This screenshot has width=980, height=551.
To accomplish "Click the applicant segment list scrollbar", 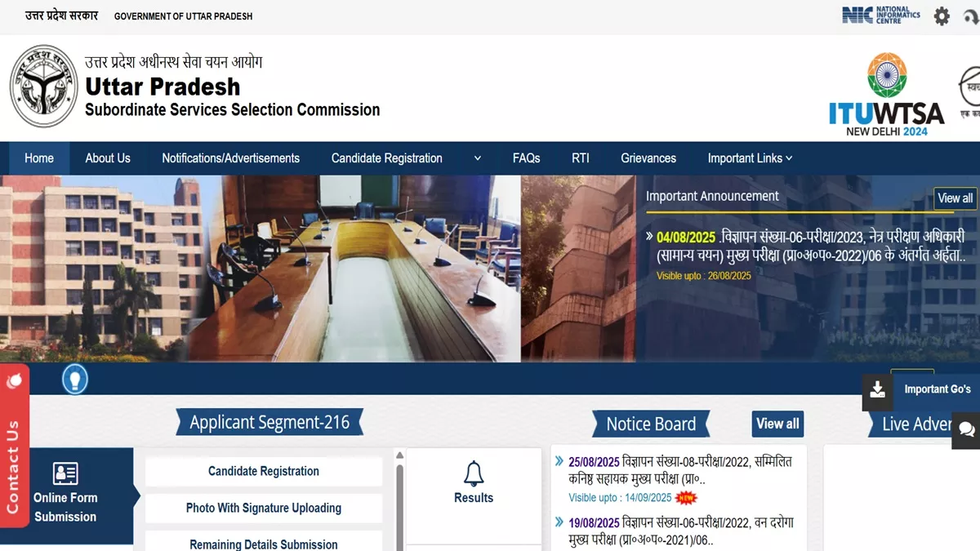I will click(x=399, y=500).
